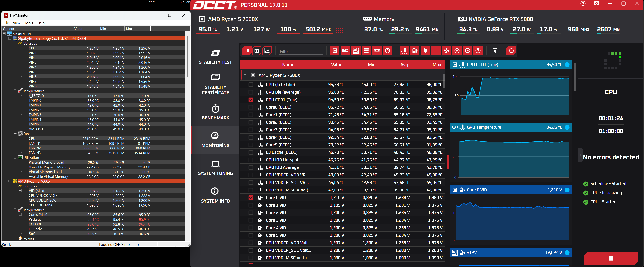Screen dimensions: 644x267
Task: Collapse the XLORDHEN root node in HWMonitor
Action: (4, 34)
